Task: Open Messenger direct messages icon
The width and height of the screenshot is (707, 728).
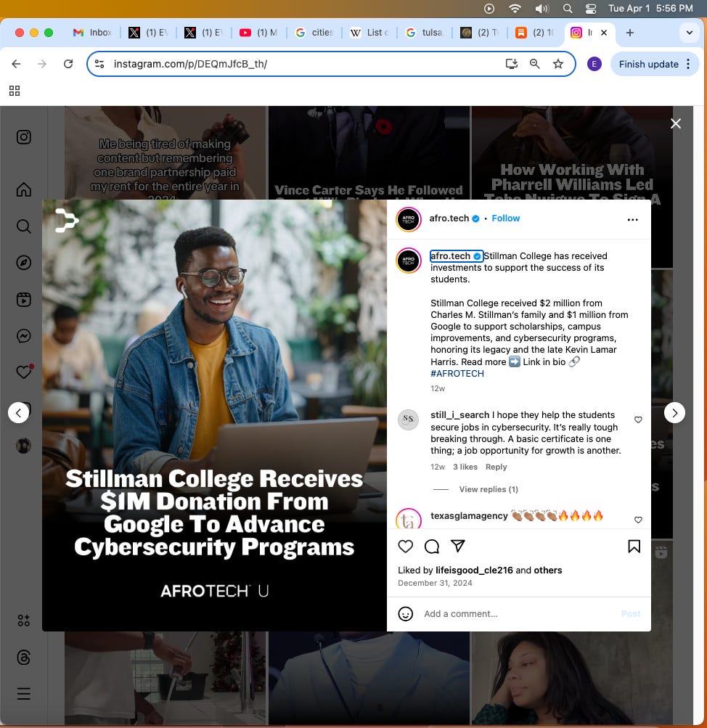Action: (x=24, y=335)
